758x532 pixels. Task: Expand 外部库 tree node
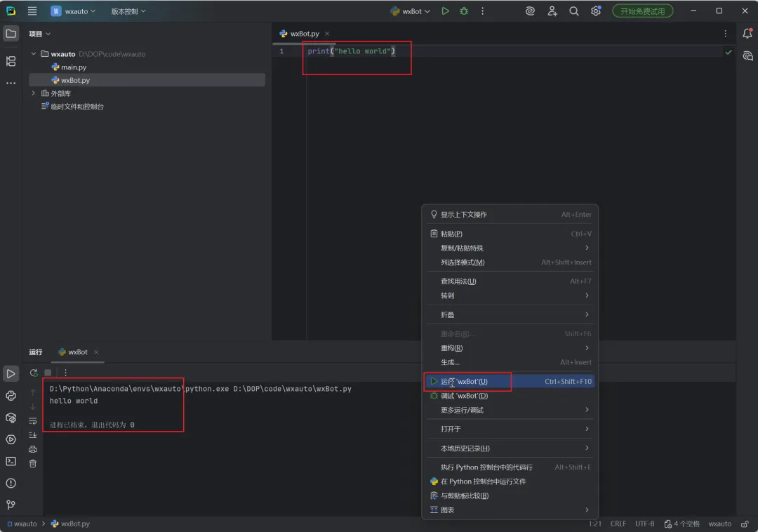(x=34, y=93)
